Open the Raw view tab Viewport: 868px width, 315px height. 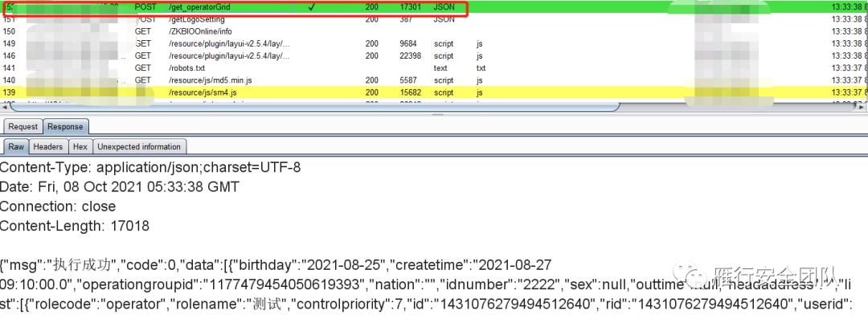pos(16,147)
